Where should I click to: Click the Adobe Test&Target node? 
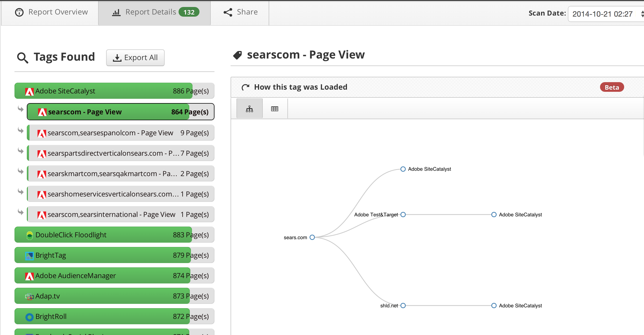tap(403, 214)
